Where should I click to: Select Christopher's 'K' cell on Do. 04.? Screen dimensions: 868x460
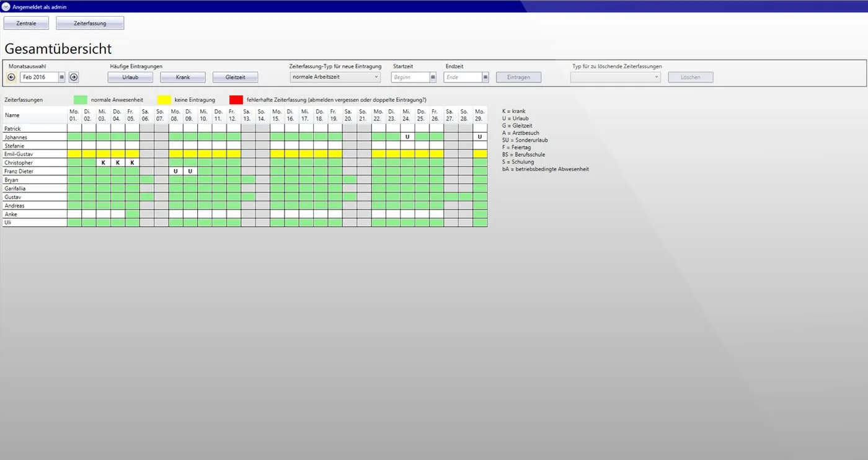pos(118,162)
